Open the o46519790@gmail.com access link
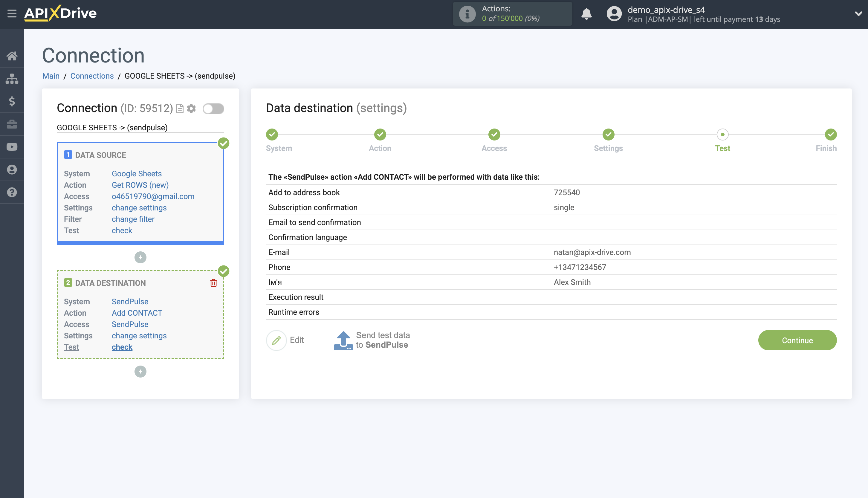This screenshot has width=868, height=498. click(x=153, y=196)
